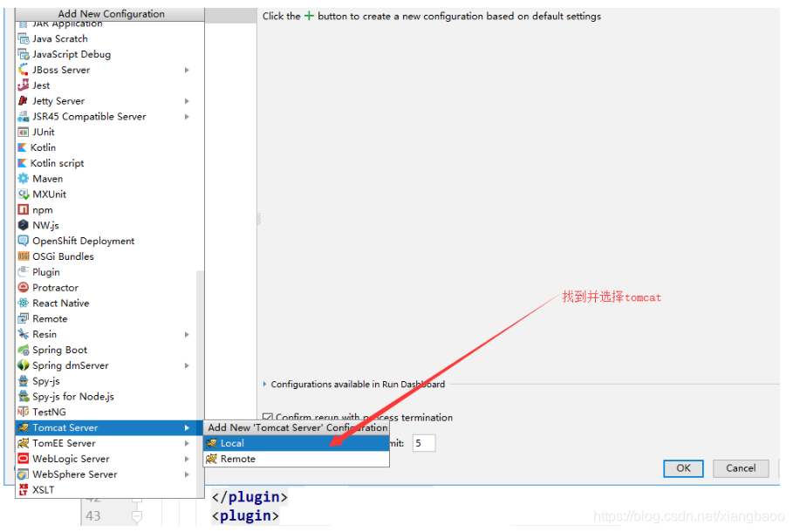
Task: Click the Plugin icon
Action: [x=24, y=272]
